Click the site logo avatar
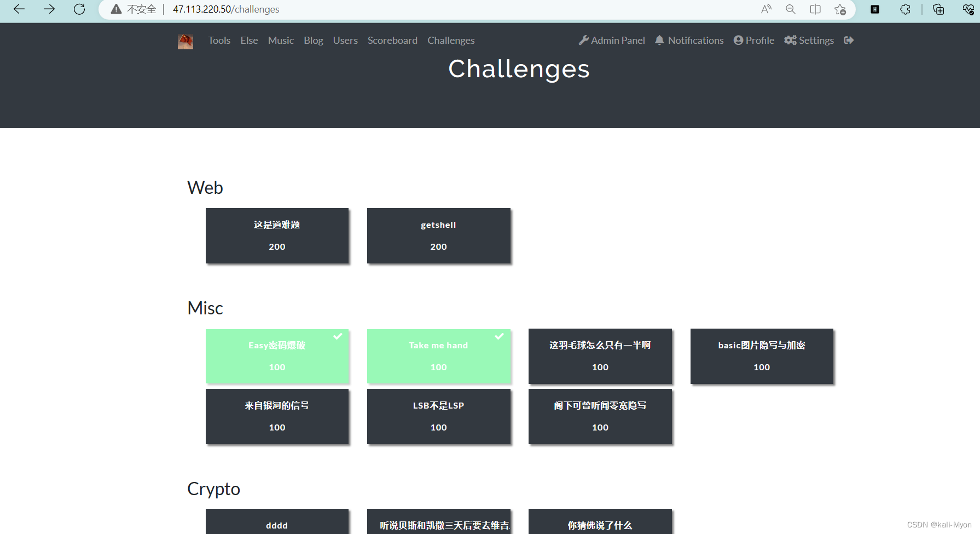 (x=185, y=41)
